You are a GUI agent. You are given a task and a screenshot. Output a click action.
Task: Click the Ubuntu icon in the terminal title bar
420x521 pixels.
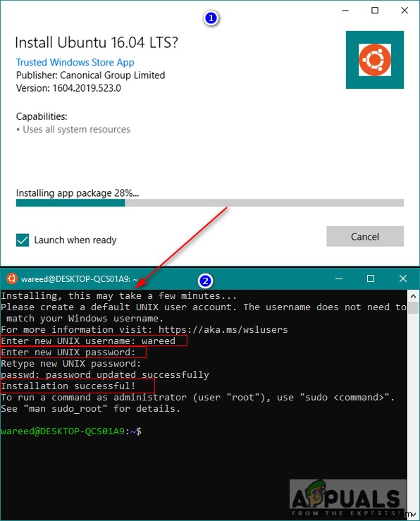[11, 278]
